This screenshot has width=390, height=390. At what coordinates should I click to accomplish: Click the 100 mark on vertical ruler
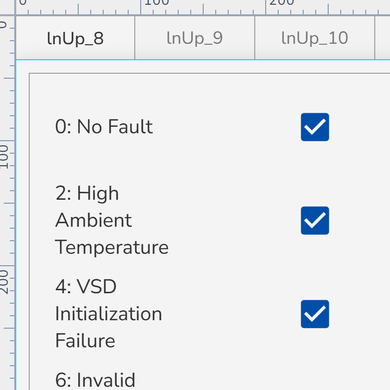(4, 157)
